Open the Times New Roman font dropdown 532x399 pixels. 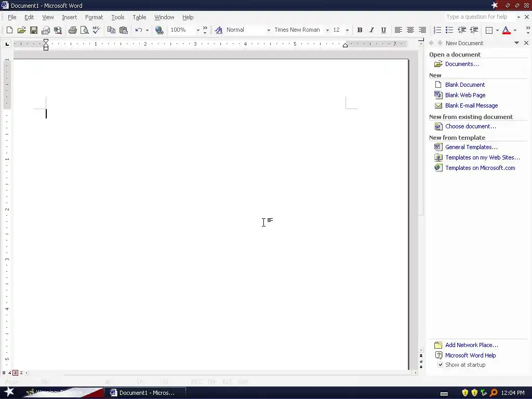(x=327, y=30)
